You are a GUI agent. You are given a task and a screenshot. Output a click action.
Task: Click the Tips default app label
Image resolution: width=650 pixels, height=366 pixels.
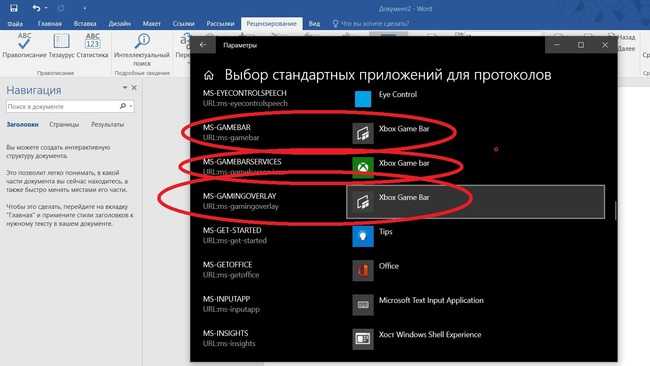tap(386, 232)
